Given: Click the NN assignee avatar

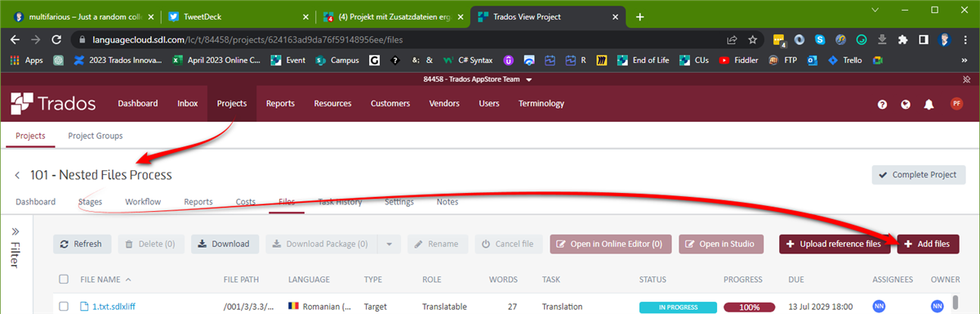Looking at the screenshot, I should point(880,307).
